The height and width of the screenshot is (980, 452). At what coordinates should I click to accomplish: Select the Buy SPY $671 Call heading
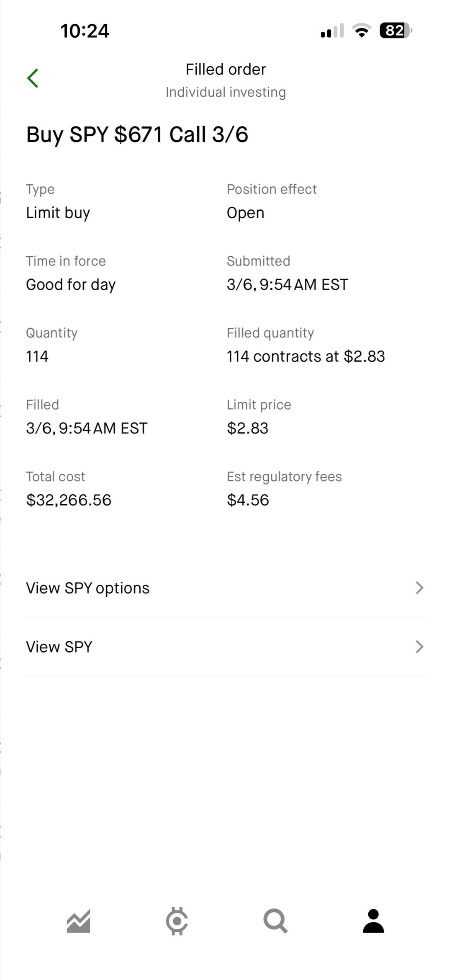[x=137, y=134]
